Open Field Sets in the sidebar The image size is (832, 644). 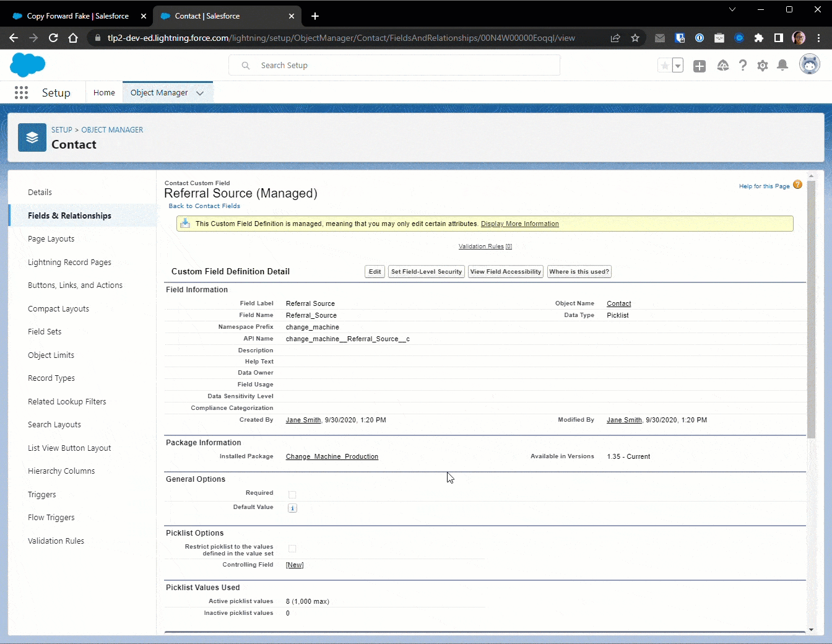pyautogui.click(x=45, y=331)
